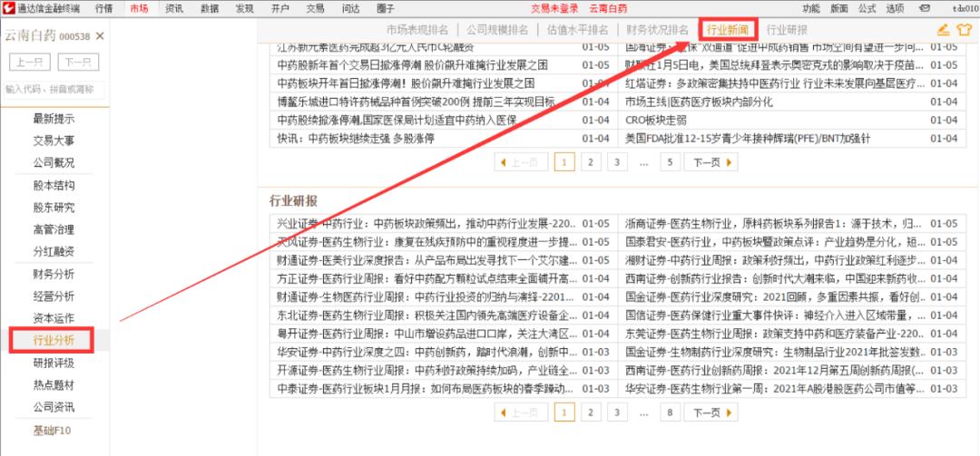The width and height of the screenshot is (980, 456).
Task: Click the 云南白药 label in top bar
Action: [608, 8]
